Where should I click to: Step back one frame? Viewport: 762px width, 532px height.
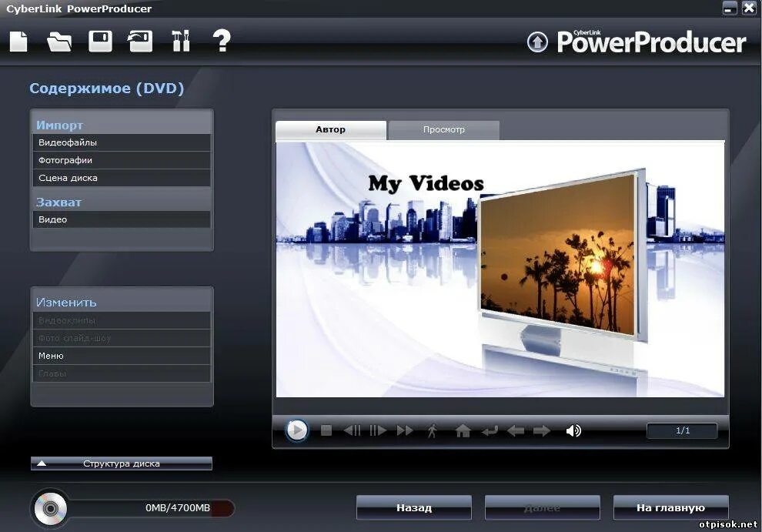pos(353,430)
